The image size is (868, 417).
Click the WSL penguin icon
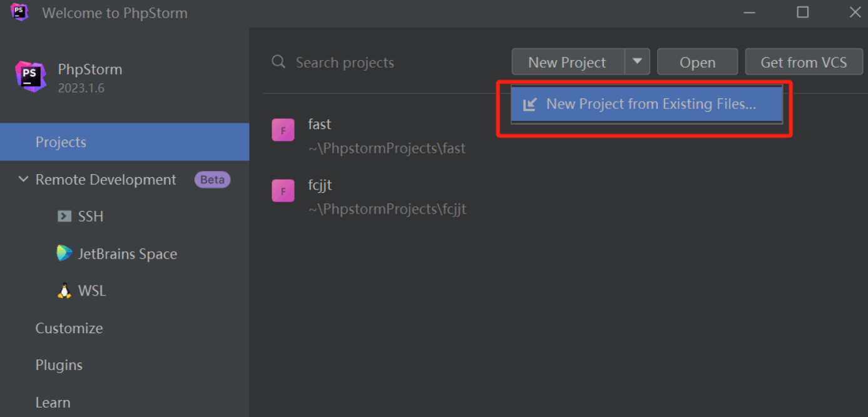(x=64, y=291)
